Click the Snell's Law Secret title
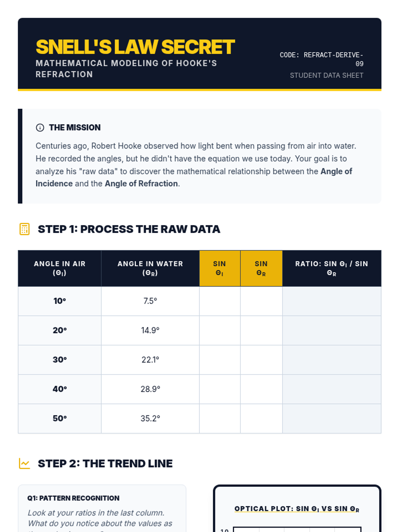 pos(135,47)
